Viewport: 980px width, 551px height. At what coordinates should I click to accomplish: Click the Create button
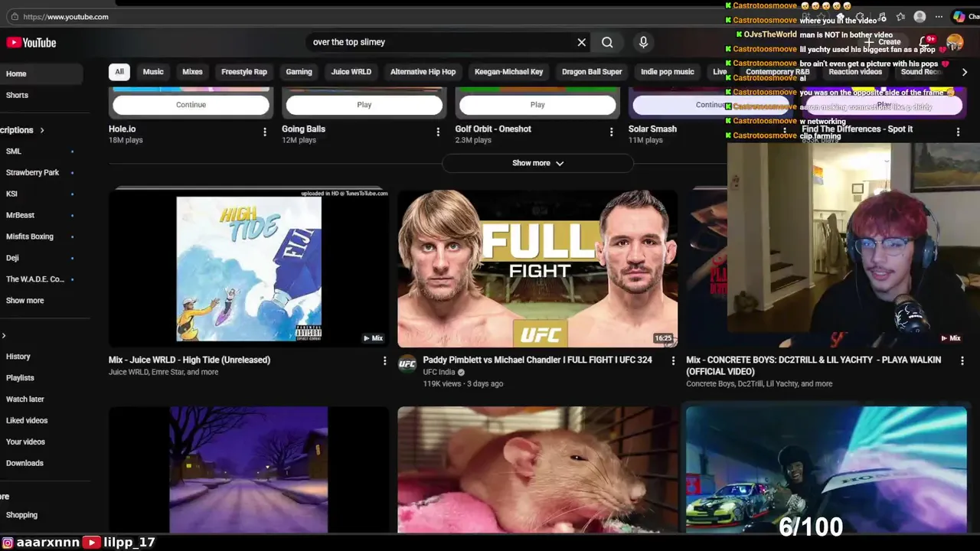tap(884, 43)
